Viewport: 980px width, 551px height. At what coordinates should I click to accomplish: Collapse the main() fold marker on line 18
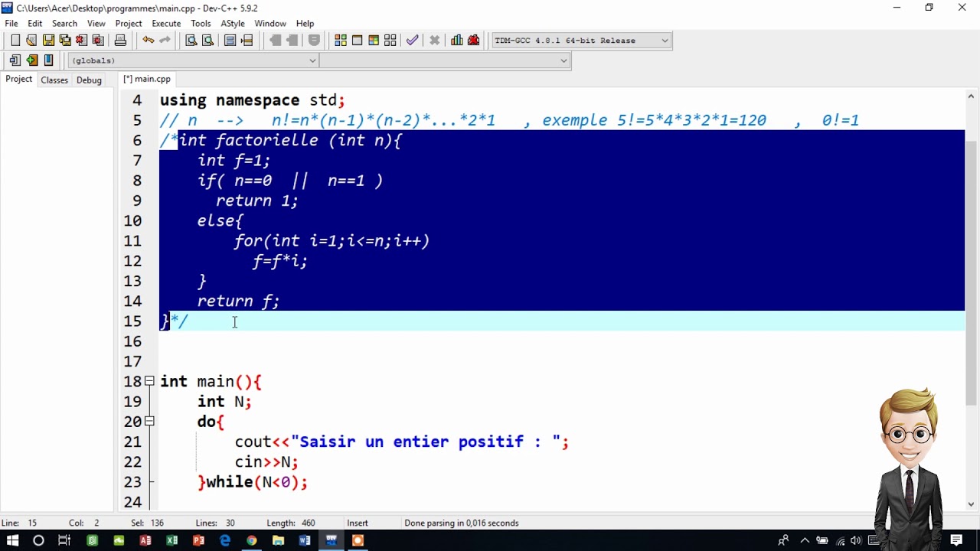coord(149,381)
